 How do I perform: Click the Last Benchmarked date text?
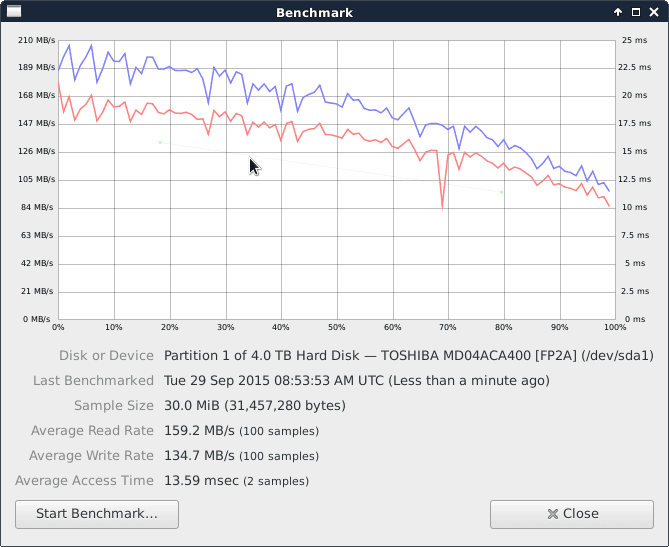[x=357, y=381]
